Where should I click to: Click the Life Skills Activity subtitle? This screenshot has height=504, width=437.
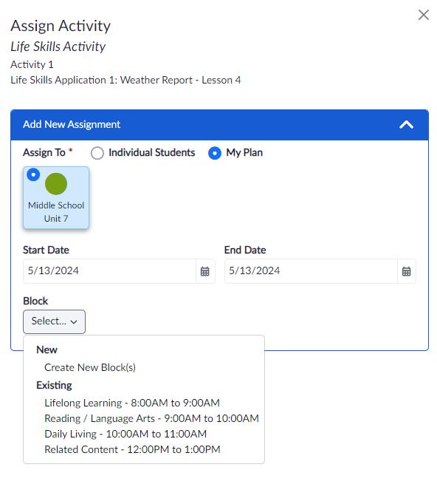58,47
